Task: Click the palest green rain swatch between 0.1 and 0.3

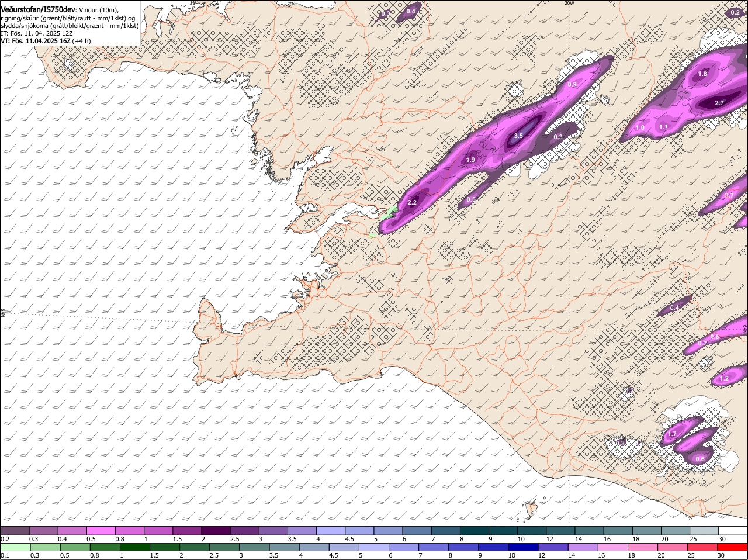Action: (x=15, y=547)
